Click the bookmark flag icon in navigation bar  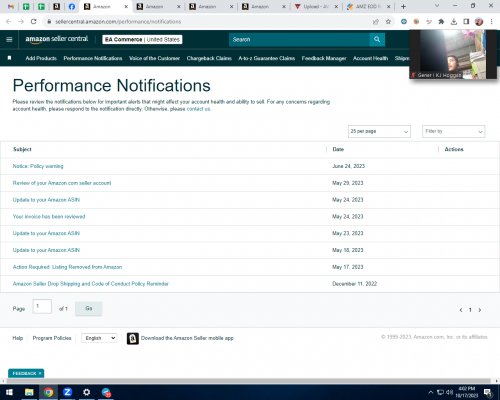[x=9, y=58]
